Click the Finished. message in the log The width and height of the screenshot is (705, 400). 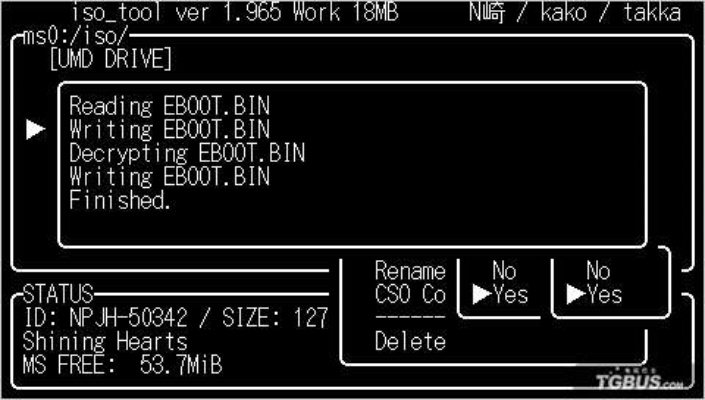pyautogui.click(x=120, y=200)
